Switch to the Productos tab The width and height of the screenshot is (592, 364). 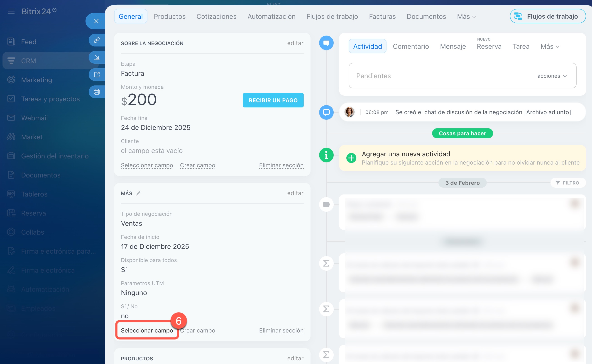tap(170, 17)
